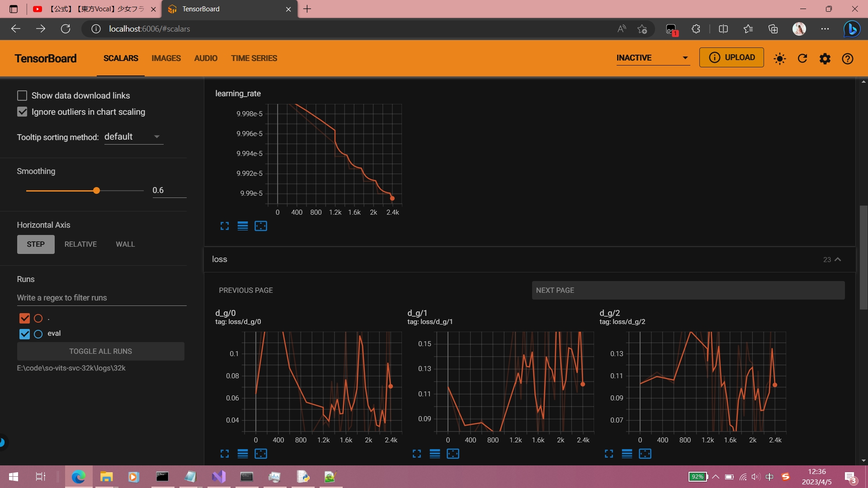The image size is (868, 488).
Task: Enable Show data download links checkbox
Action: (x=22, y=95)
